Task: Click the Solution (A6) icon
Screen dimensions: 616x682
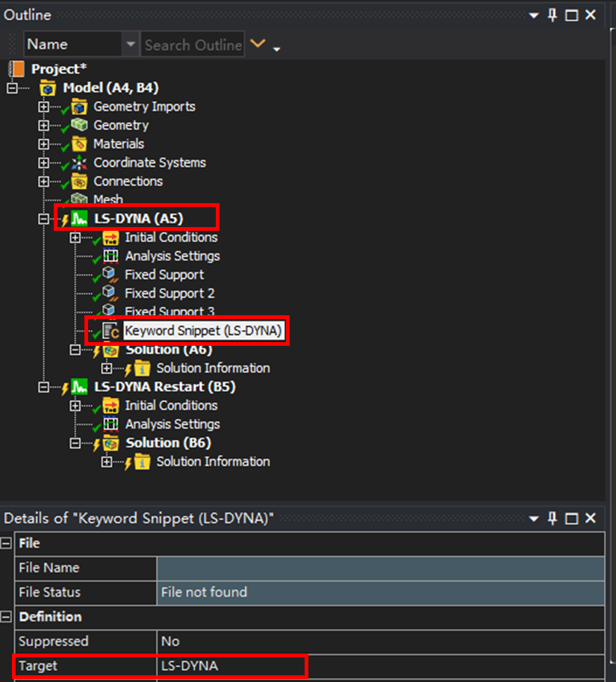Action: pos(111,350)
